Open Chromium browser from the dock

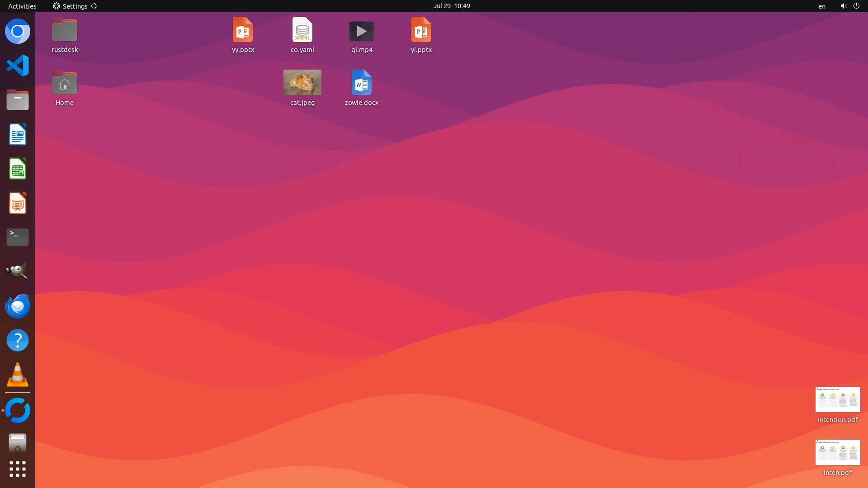[x=18, y=32]
